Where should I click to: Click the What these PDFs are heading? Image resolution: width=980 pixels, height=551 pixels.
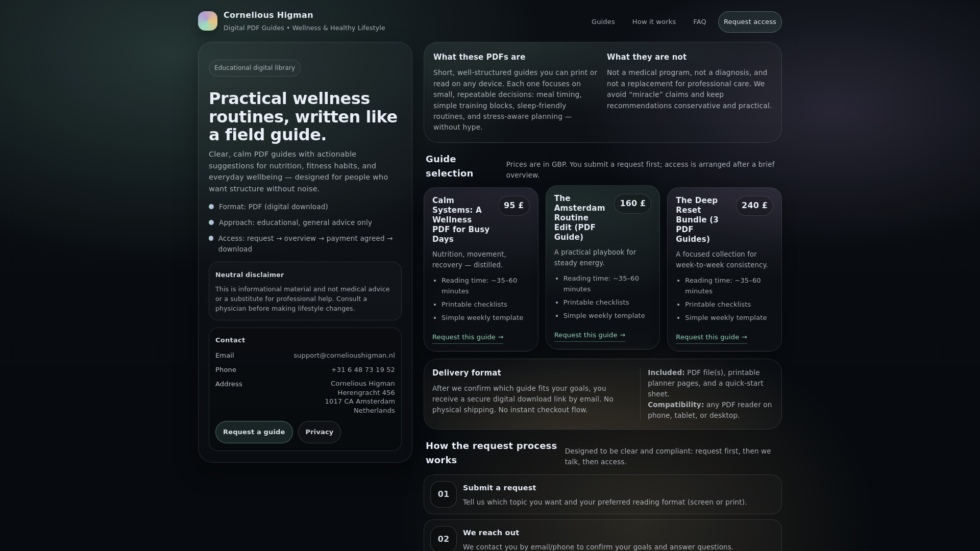pos(479,57)
